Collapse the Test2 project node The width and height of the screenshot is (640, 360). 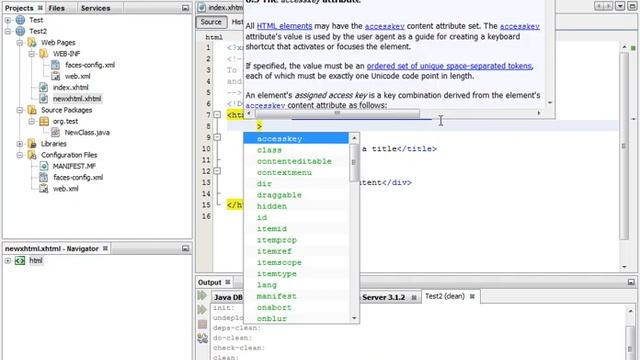coord(8,31)
